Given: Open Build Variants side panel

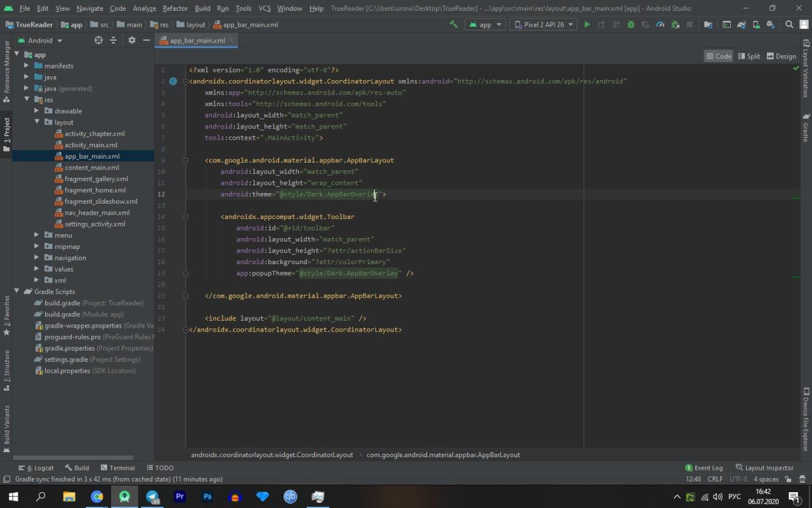Looking at the screenshot, I should tap(6, 429).
